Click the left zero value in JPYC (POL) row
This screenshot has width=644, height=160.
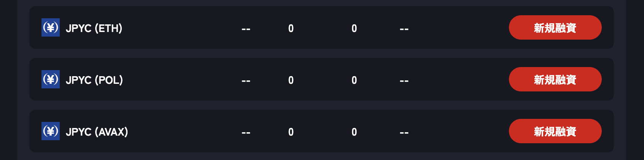[291, 80]
